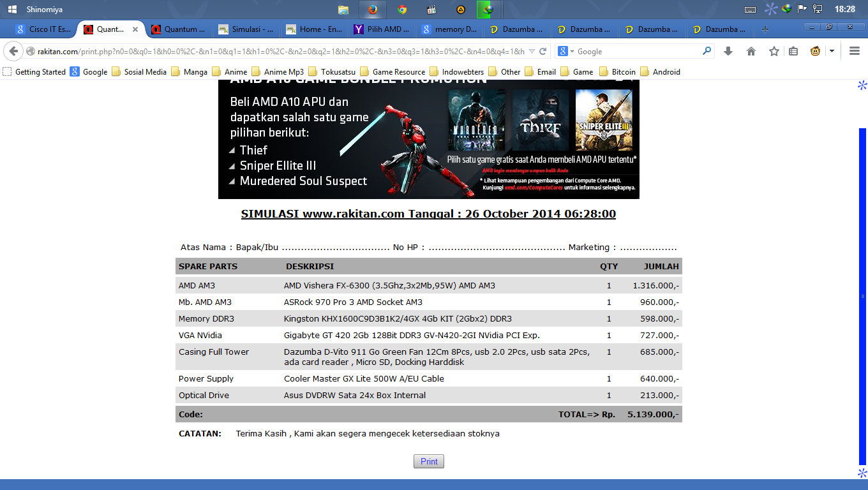Click the rakitan.com address bar

[281, 51]
